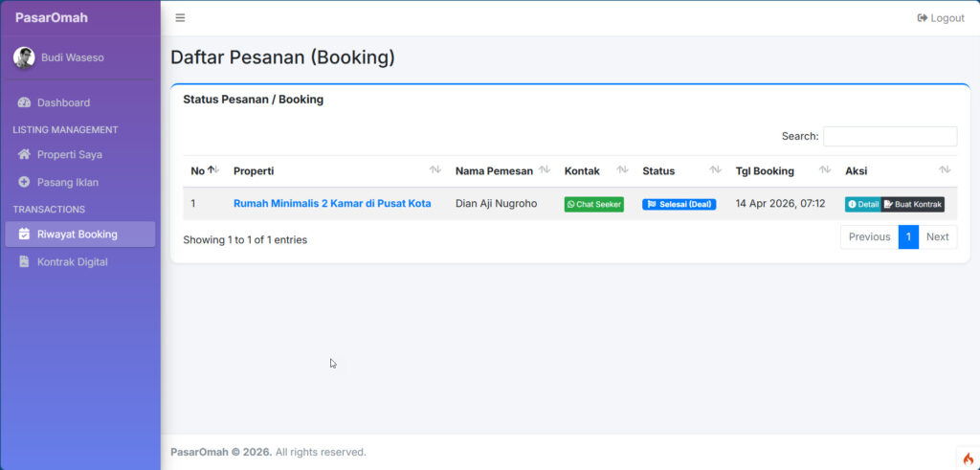Open Rumah Minimalis 2 Kamar property link
980x470 pixels.
332,203
